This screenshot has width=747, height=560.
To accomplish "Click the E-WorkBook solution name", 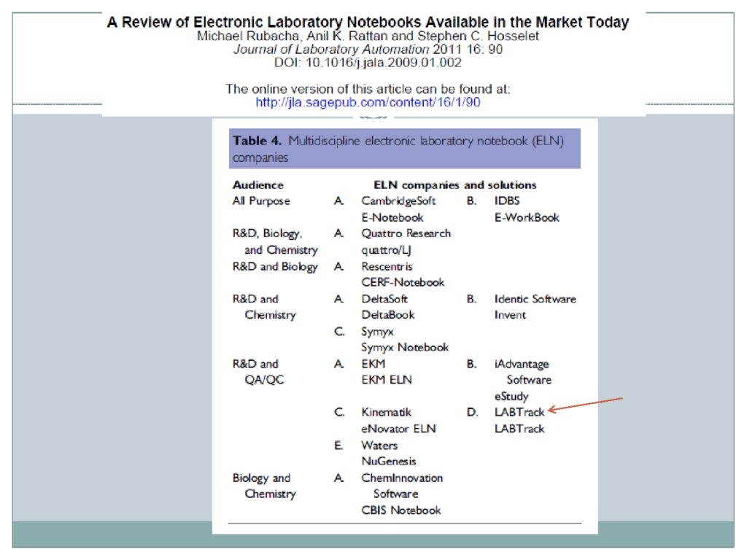I will click(x=527, y=217).
